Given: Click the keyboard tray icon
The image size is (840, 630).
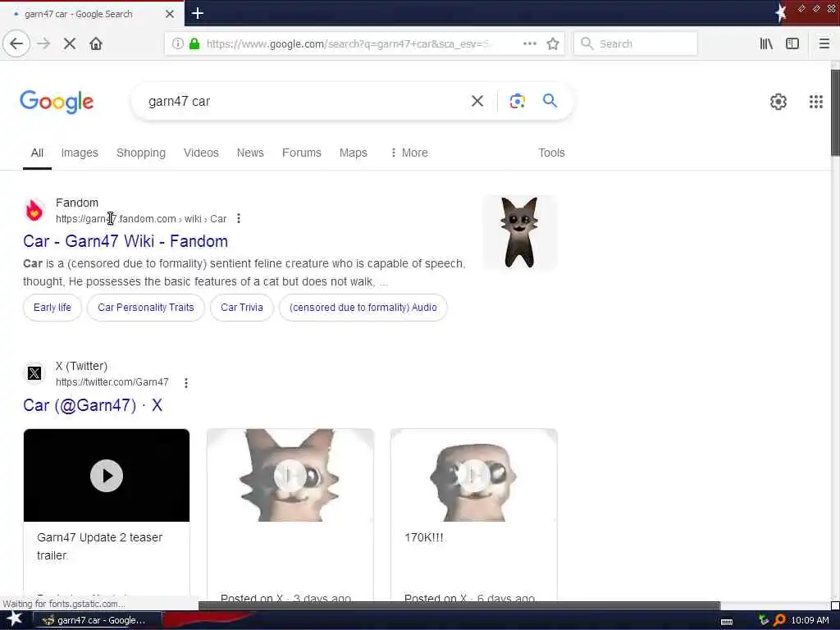Looking at the screenshot, I should [727, 622].
